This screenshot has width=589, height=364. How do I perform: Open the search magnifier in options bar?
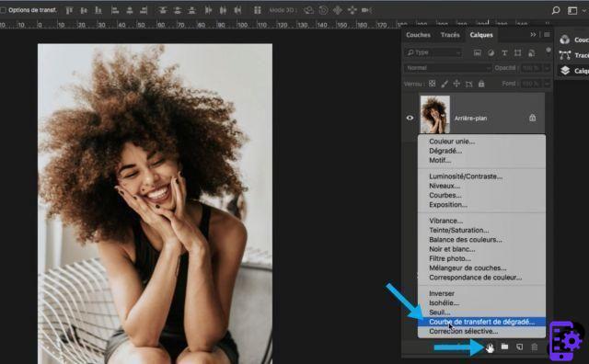pos(556,10)
